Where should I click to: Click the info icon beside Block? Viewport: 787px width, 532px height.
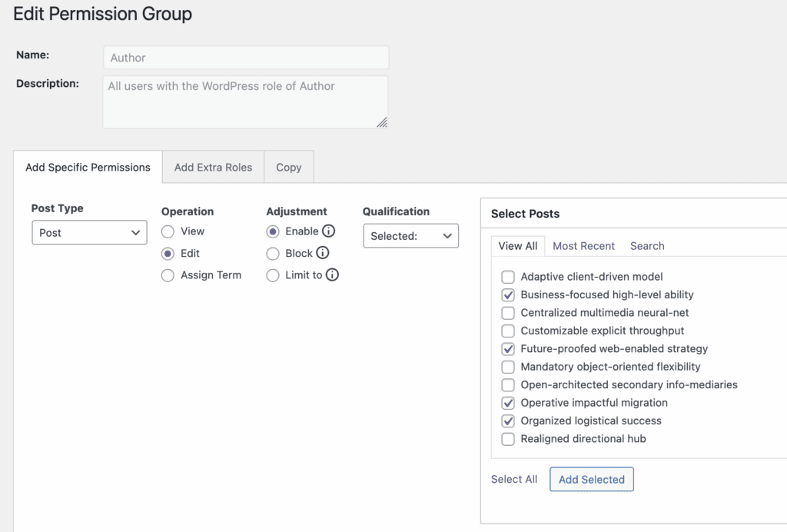coord(323,253)
